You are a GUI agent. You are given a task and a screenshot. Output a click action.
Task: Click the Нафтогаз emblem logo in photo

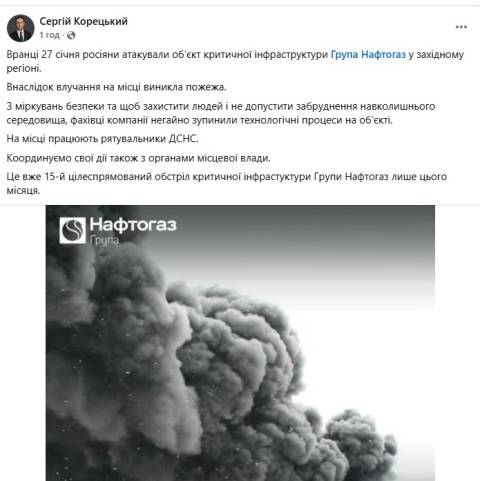73,230
